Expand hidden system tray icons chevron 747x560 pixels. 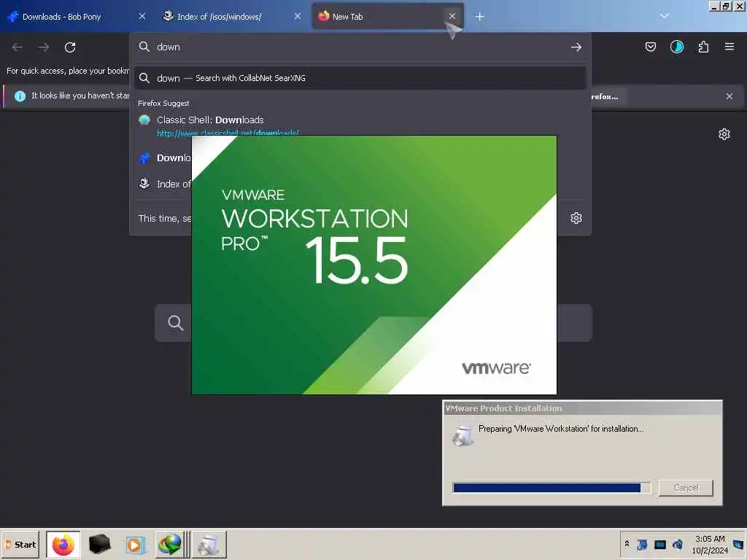[627, 544]
